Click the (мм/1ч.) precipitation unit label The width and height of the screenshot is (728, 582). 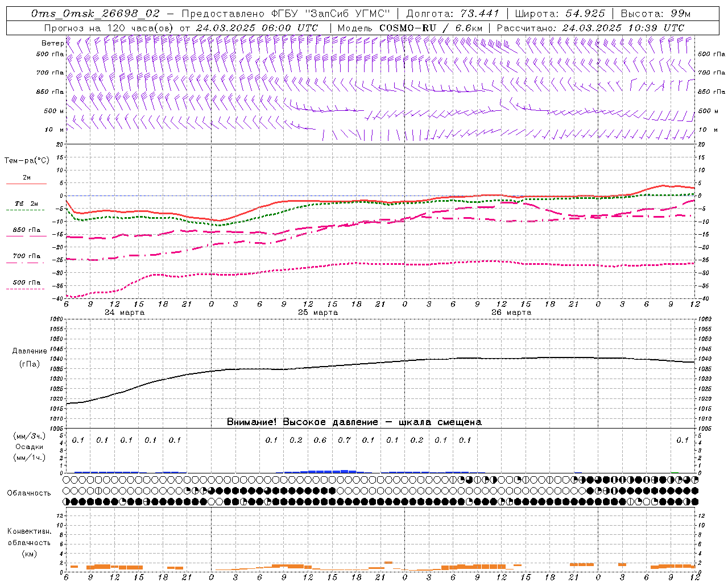coord(30,458)
